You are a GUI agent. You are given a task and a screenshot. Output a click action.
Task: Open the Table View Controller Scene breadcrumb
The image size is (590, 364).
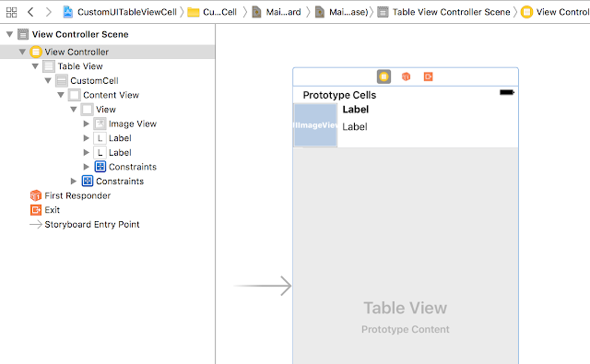[444, 12]
